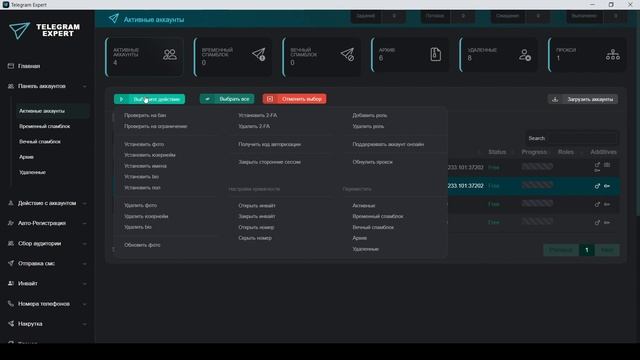The image size is (640, 360).
Task: Click download icon on Загрузить аккаунты button
Action: 555,99
